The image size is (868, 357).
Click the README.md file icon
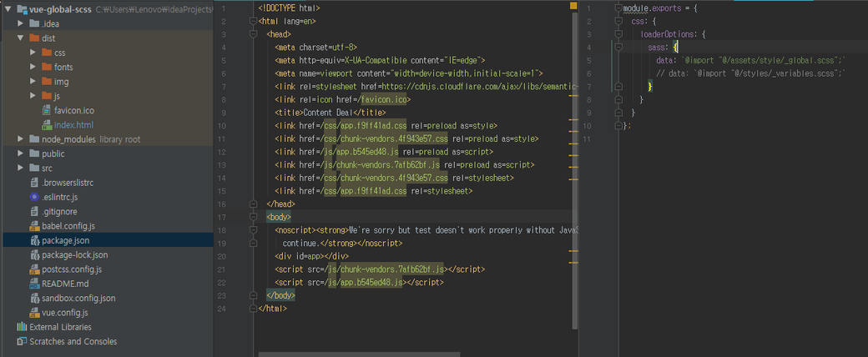(34, 284)
